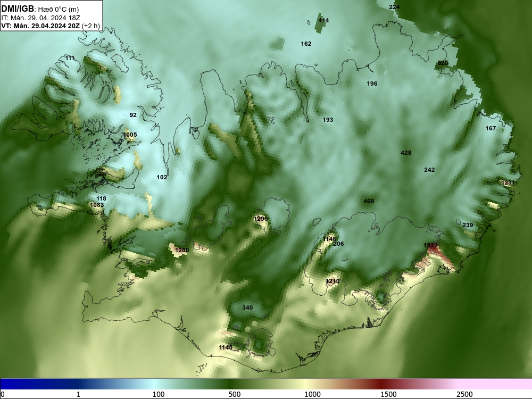
Task: Click the map value 196
Action: [x=372, y=84]
